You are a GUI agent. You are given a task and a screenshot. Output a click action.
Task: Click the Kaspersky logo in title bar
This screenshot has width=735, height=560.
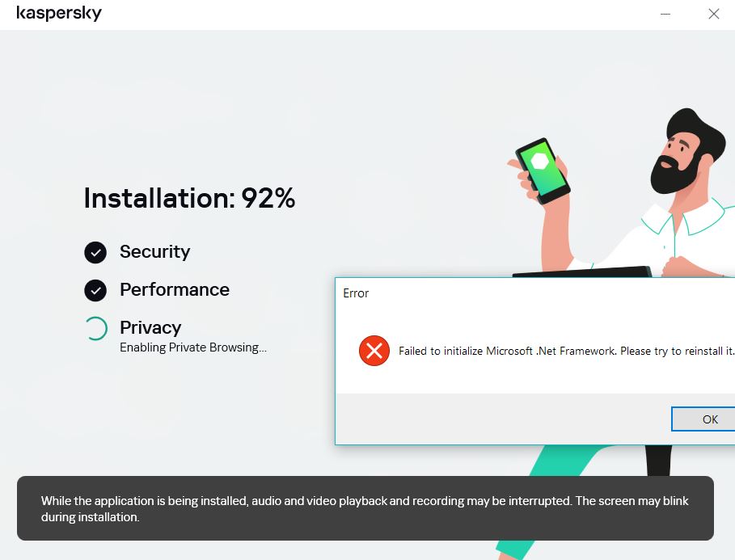(59, 13)
